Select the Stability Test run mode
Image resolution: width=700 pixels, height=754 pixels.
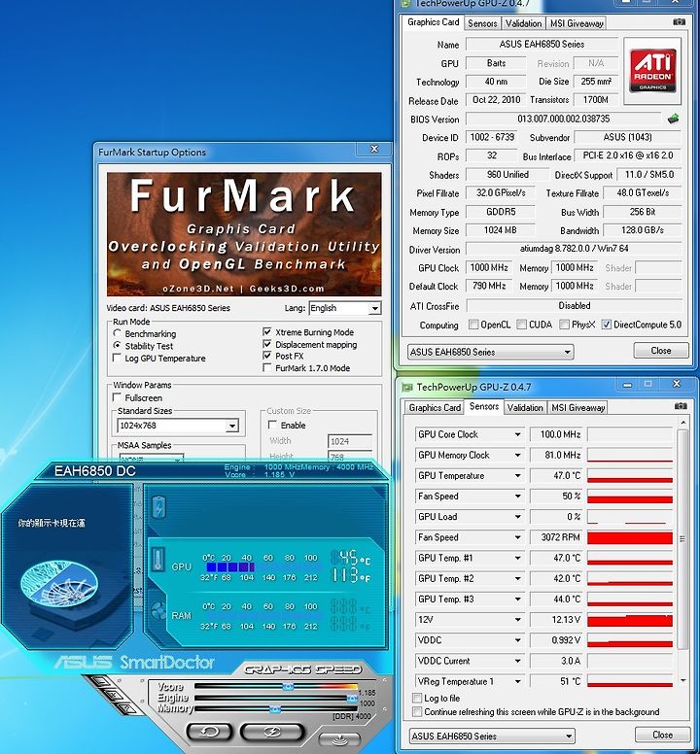[x=117, y=345]
